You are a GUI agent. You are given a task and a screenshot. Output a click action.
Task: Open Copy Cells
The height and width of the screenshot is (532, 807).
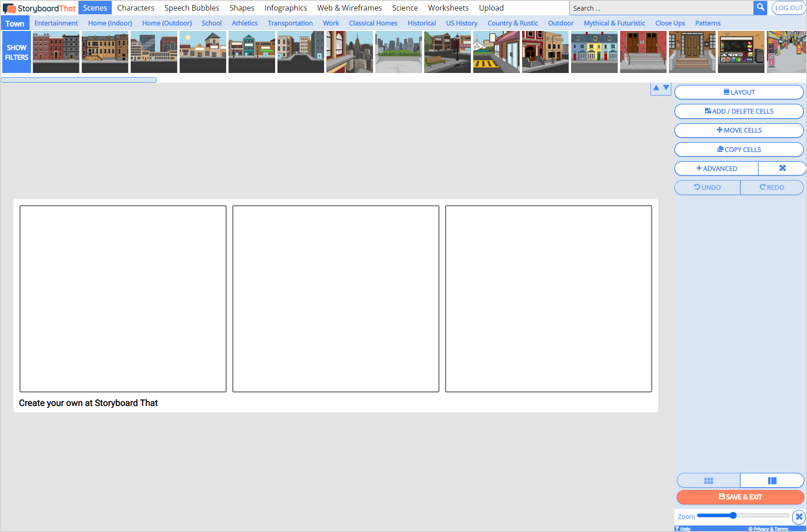pyautogui.click(x=739, y=150)
